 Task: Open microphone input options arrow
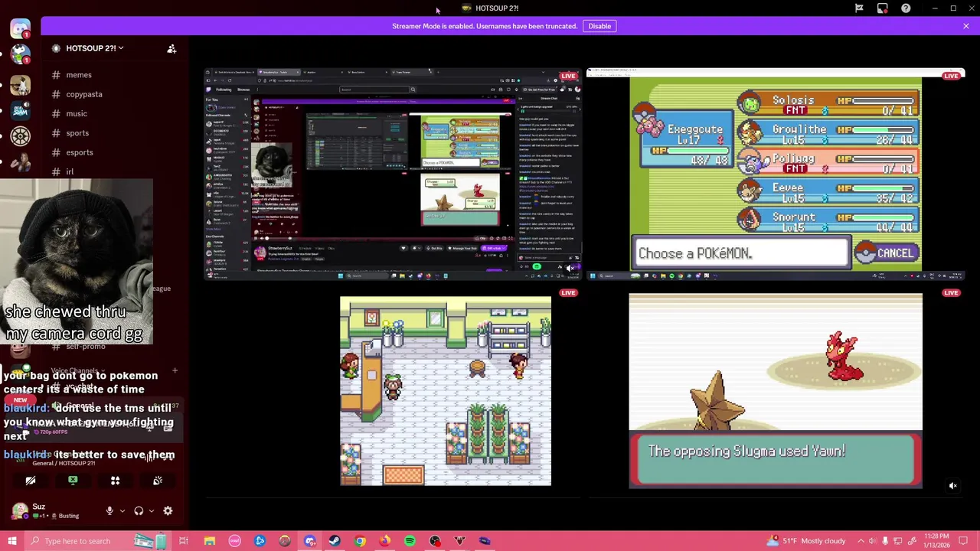[122, 510]
